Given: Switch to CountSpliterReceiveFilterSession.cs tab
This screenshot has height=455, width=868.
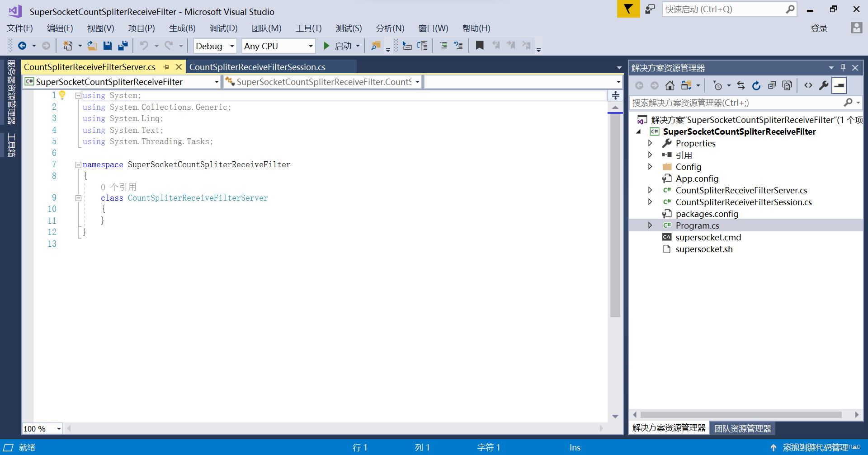Looking at the screenshot, I should click(x=257, y=67).
